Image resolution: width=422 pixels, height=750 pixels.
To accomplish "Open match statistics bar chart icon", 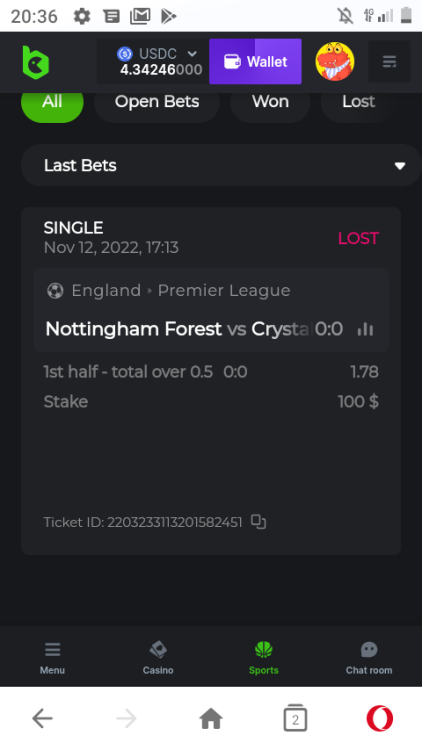I will [x=366, y=329].
